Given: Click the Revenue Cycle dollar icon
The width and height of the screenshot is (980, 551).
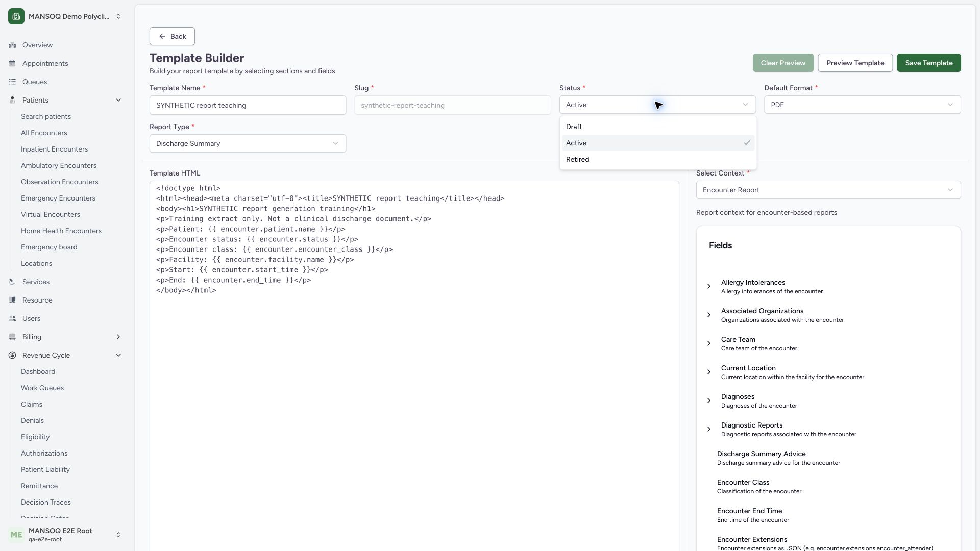Looking at the screenshot, I should [x=12, y=355].
